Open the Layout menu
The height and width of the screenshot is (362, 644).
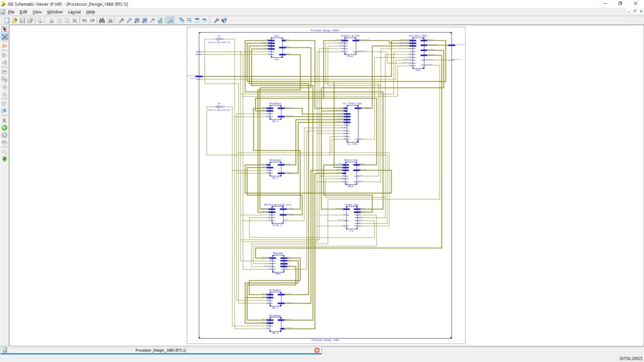pos(74,12)
